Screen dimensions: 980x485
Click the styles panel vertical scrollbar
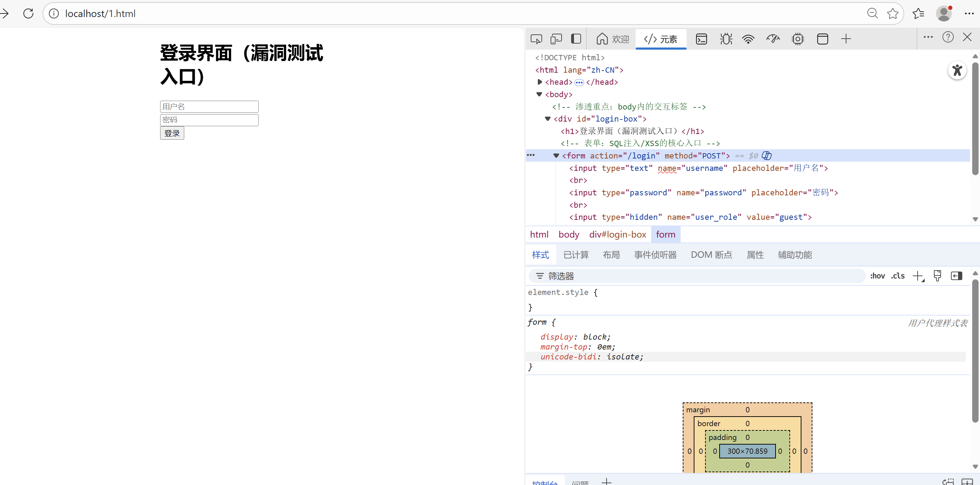[x=975, y=350]
